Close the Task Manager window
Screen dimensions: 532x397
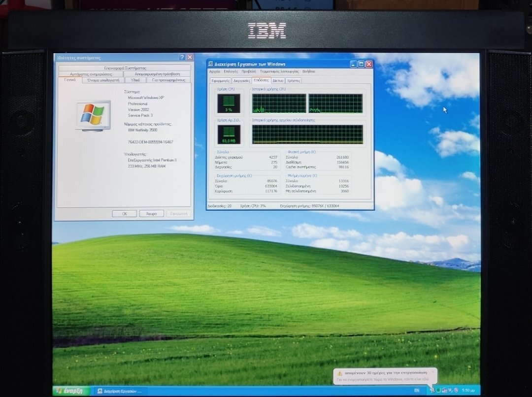coord(369,64)
